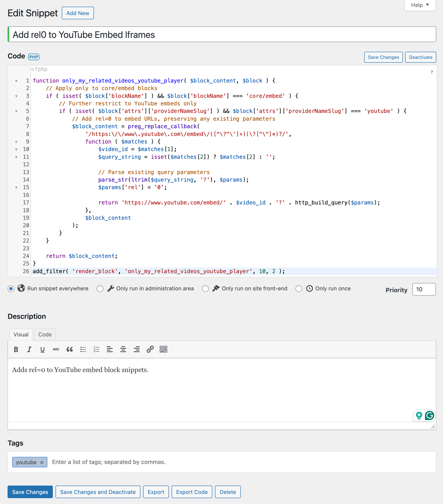Center align description text

(123, 349)
